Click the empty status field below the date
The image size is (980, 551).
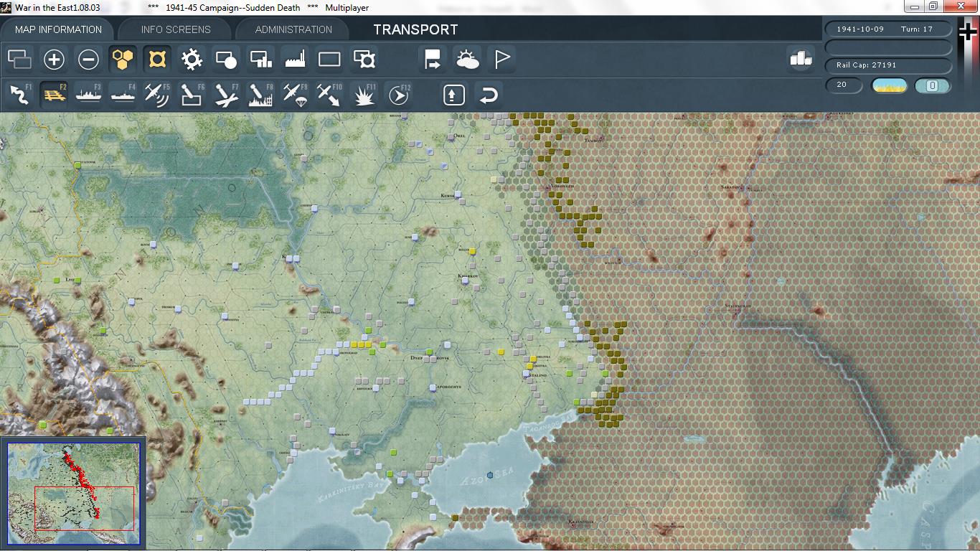(x=889, y=47)
